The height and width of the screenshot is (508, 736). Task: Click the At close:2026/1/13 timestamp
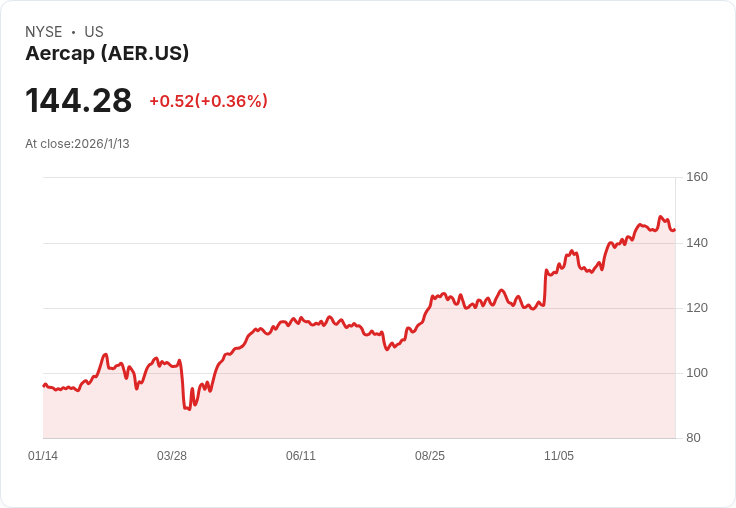[77, 144]
